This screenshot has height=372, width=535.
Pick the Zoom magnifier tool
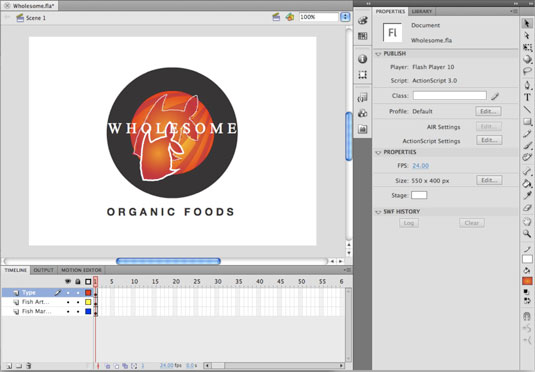tap(527, 233)
